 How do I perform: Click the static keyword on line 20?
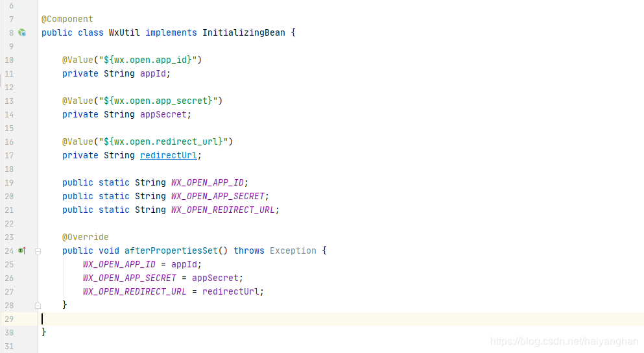(x=113, y=196)
